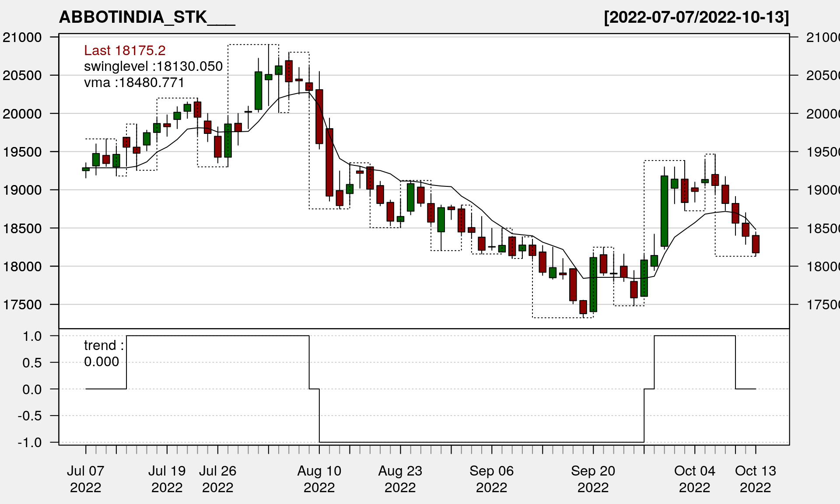Image resolution: width=840 pixels, height=504 pixels.
Task: Click the date range label in header
Action: pos(696,17)
